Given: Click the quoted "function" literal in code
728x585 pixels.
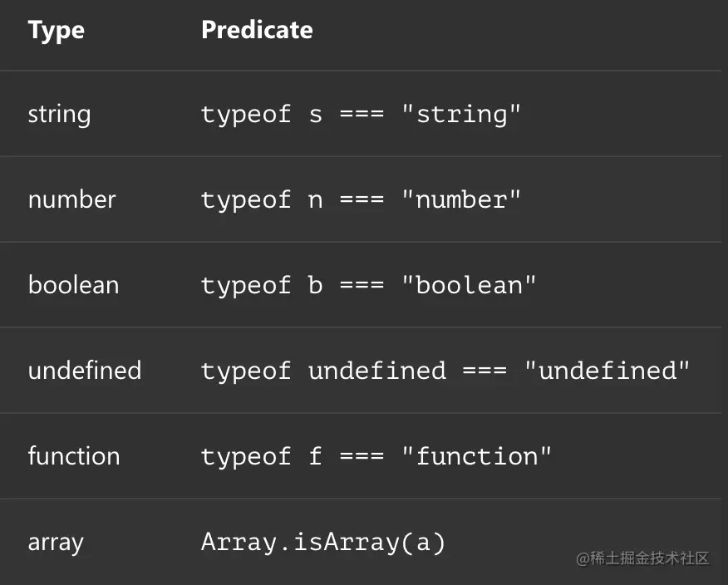Looking at the screenshot, I should 476,456.
